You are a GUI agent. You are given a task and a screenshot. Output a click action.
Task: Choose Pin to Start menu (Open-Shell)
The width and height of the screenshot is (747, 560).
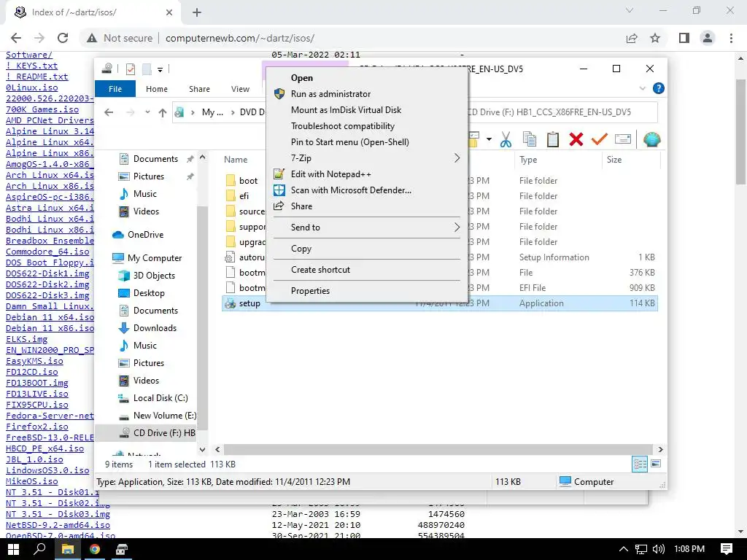[367, 142]
